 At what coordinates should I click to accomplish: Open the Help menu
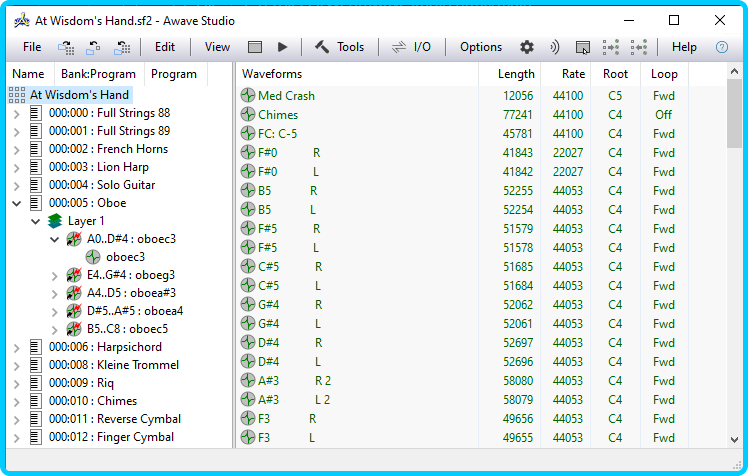pyautogui.click(x=684, y=47)
